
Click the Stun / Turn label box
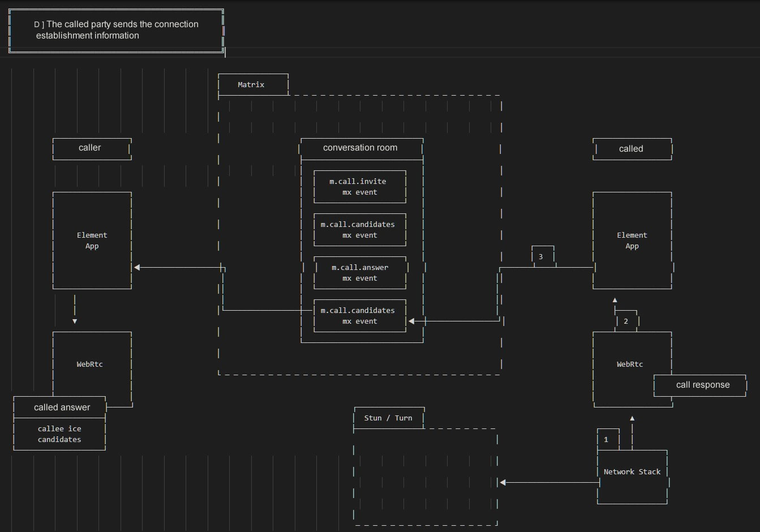[388, 418]
